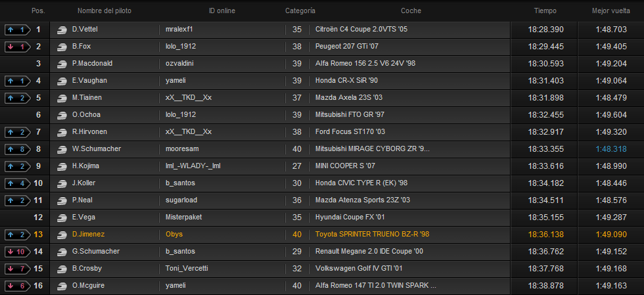Select online ID Toni_Vercetti
The width and height of the screenshot is (644, 295).
point(187,269)
